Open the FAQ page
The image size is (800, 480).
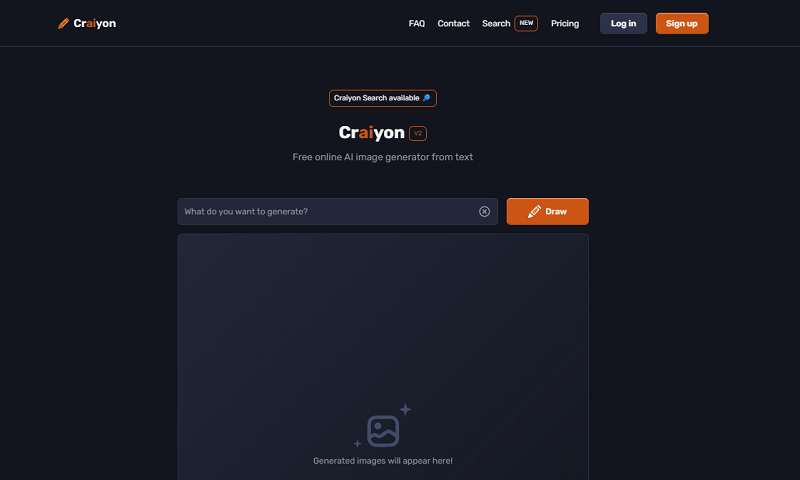(416, 23)
